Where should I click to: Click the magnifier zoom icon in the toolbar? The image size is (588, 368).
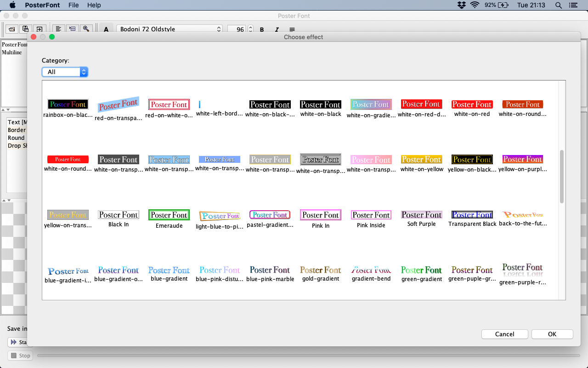click(86, 29)
